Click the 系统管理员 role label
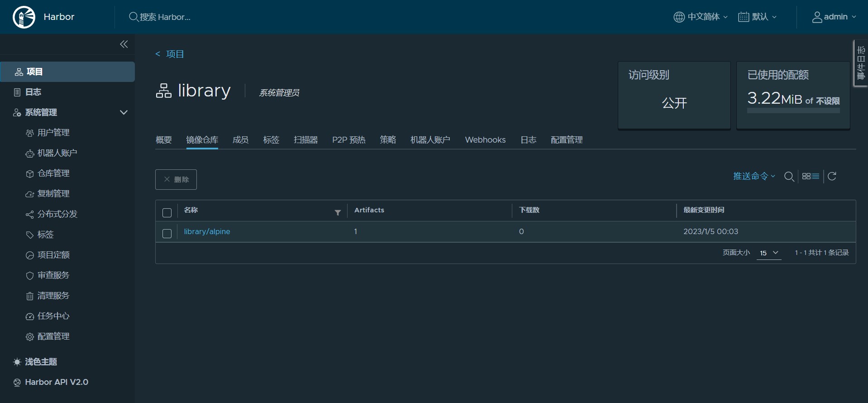Image resolution: width=868 pixels, height=403 pixels. click(279, 93)
